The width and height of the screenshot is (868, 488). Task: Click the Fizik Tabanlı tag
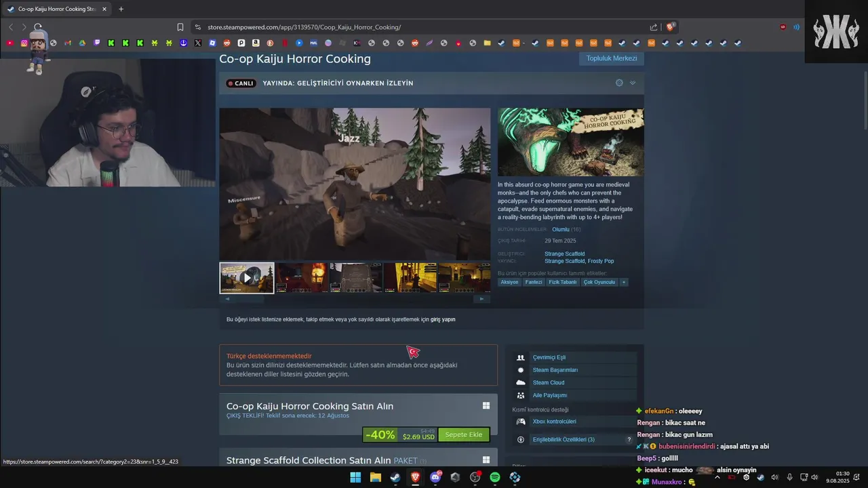[x=563, y=282]
